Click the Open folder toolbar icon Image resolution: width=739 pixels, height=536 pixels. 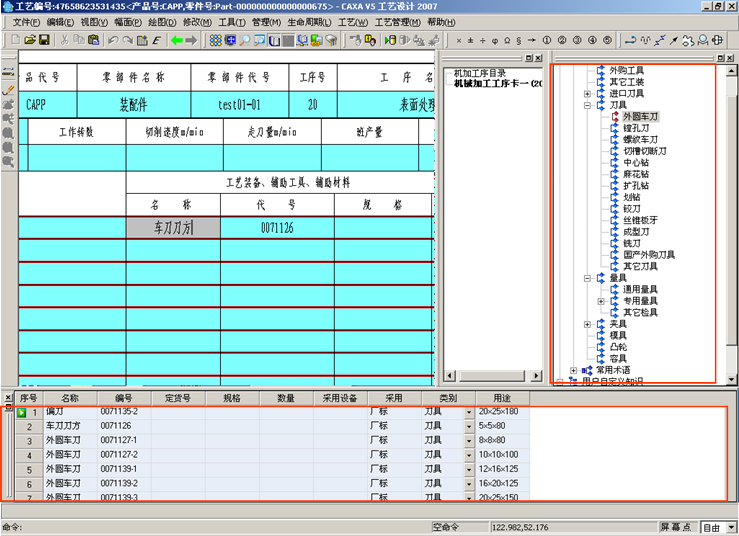coord(30,40)
